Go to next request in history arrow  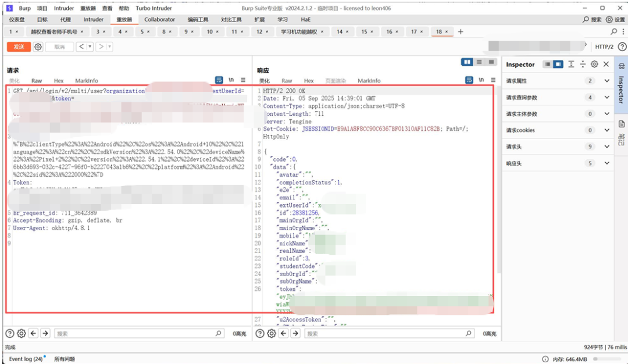(101, 47)
